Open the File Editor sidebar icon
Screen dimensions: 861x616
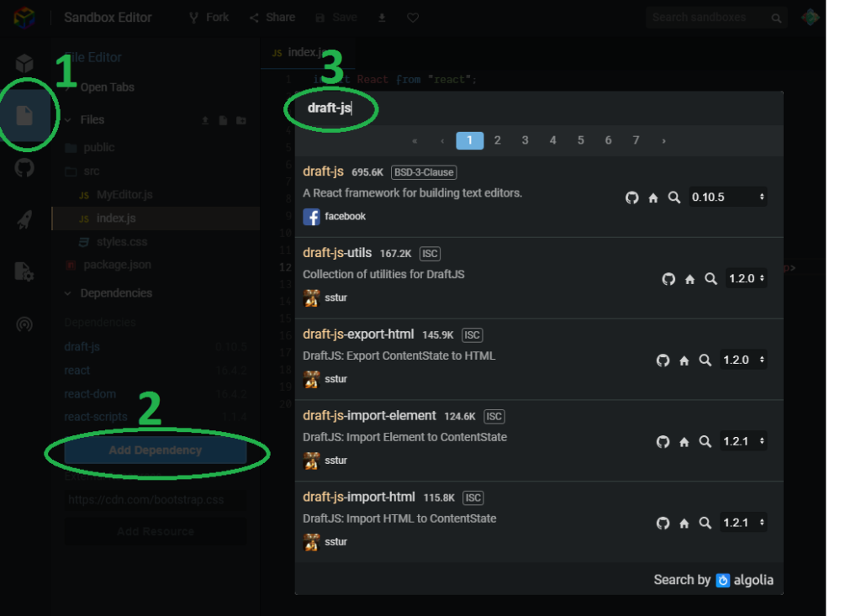click(x=24, y=115)
